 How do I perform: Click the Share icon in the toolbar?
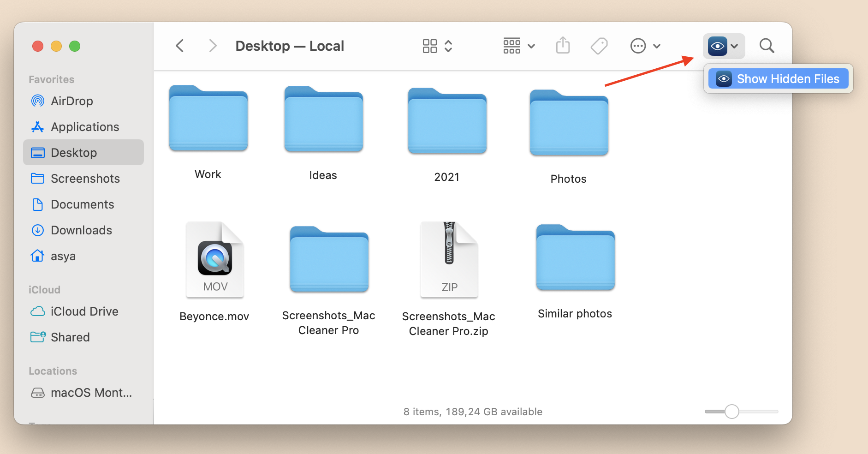click(x=563, y=46)
